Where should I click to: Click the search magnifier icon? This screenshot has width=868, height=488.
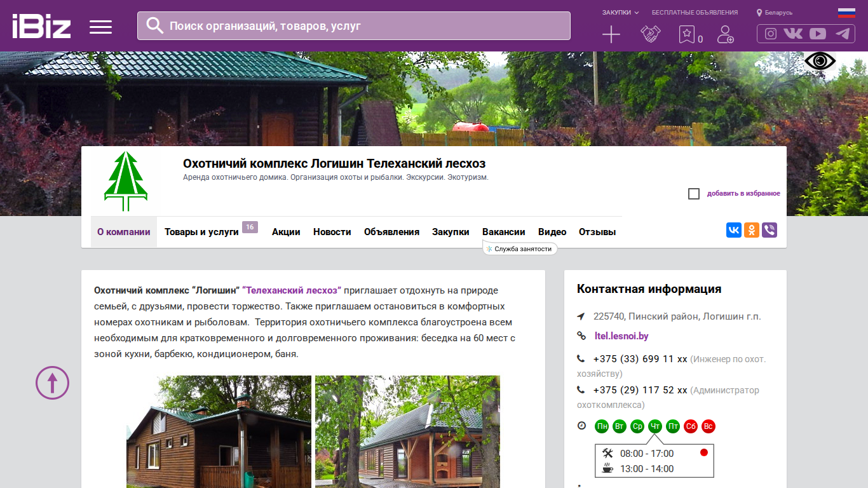154,25
